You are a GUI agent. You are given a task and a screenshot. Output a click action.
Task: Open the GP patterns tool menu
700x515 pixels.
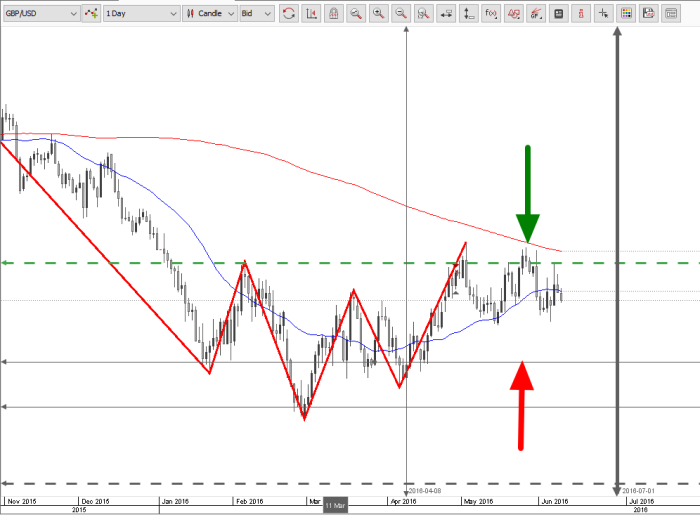pyautogui.click(x=536, y=14)
